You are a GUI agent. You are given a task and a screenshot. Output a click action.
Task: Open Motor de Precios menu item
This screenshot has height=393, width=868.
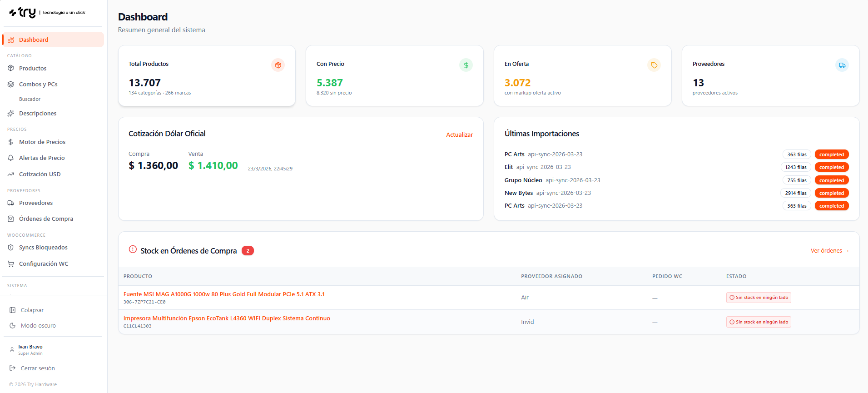coord(42,142)
